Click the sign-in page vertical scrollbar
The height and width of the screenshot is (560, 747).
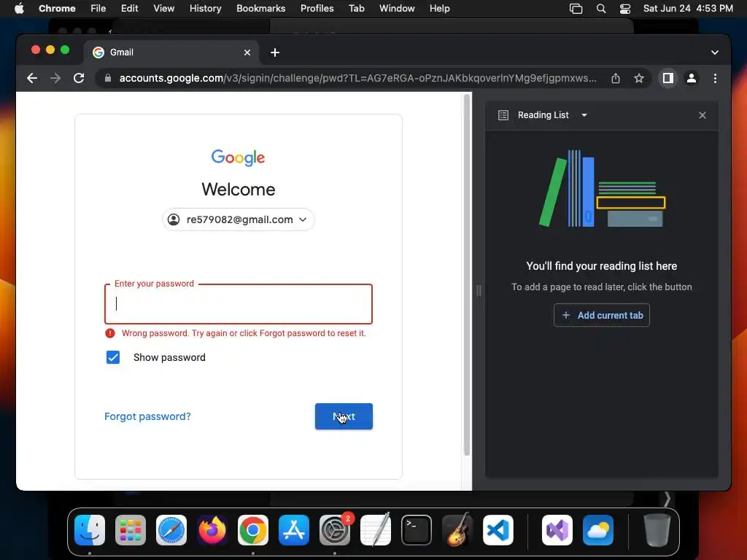[467, 274]
